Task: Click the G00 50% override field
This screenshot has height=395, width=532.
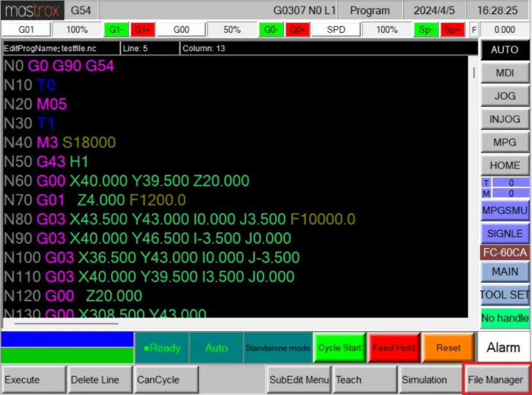Action: 232,30
